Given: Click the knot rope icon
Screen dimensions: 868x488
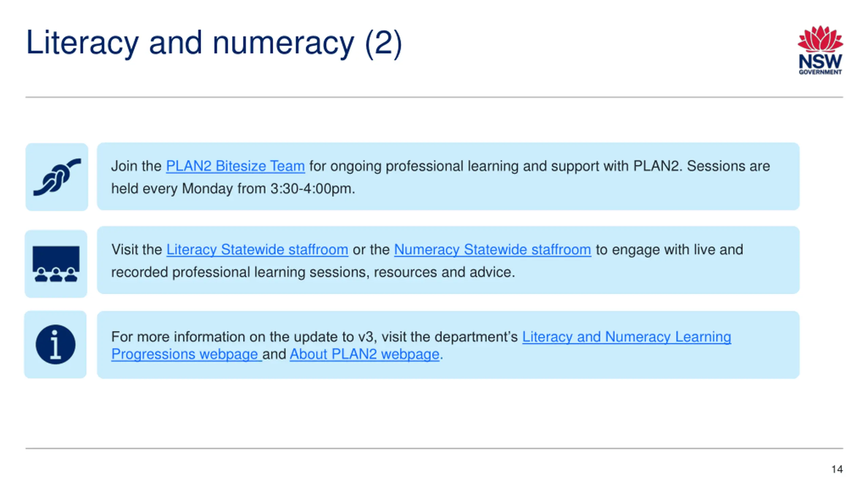Looking at the screenshot, I should [x=57, y=177].
